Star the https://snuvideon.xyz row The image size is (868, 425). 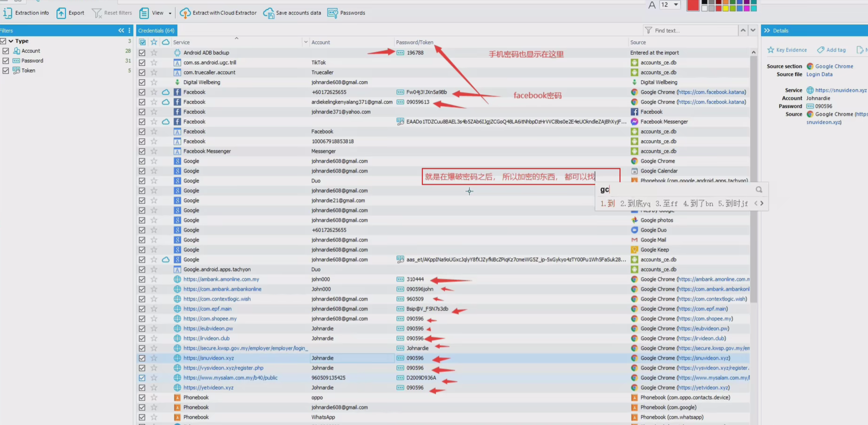coord(154,358)
